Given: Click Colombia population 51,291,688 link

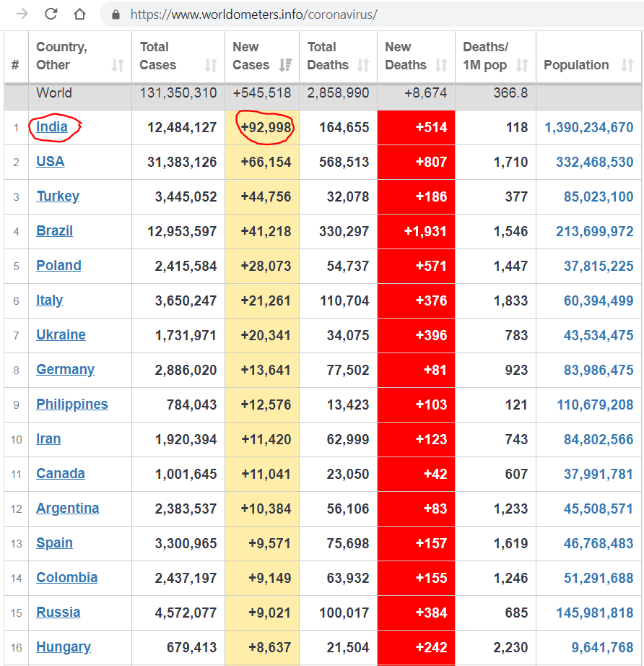Looking at the screenshot, I should pyautogui.click(x=598, y=578).
